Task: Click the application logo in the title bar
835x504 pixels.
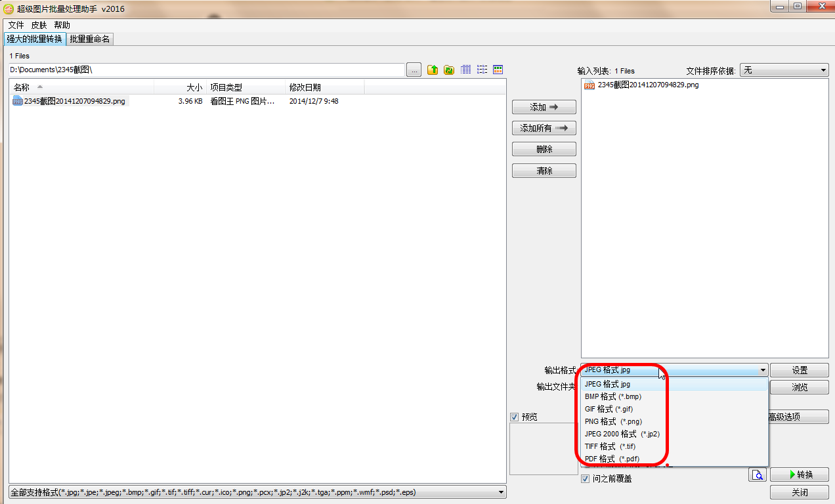Action: click(x=9, y=9)
